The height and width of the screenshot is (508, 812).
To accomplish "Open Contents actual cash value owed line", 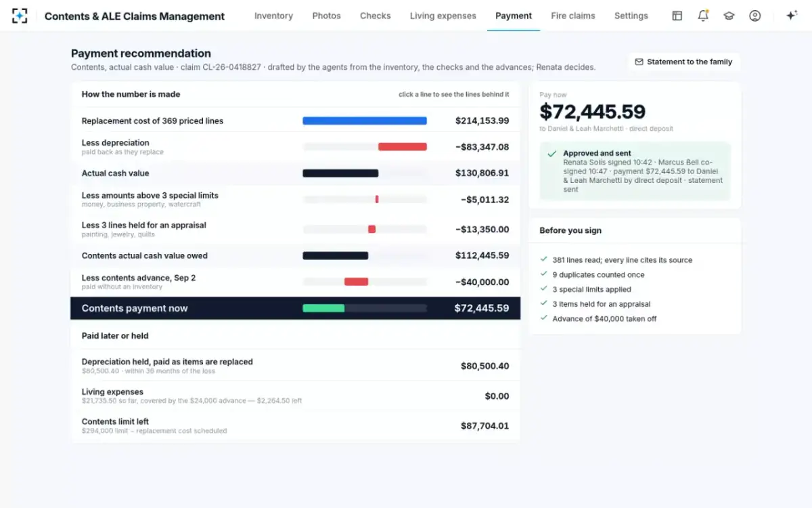I will (296, 256).
